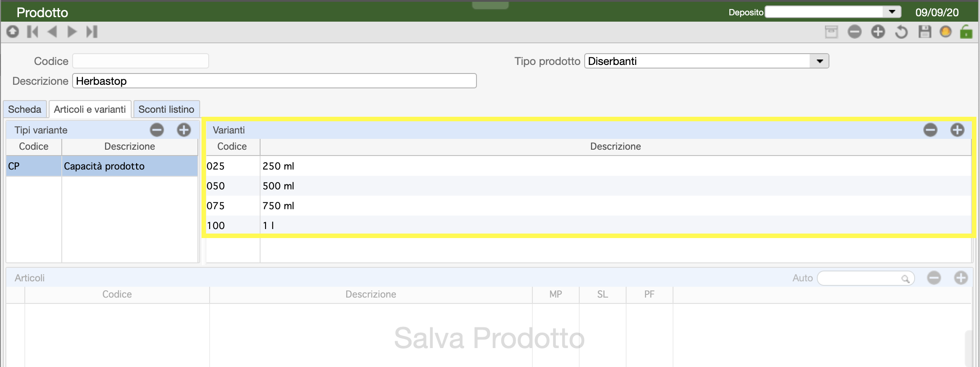Add a variant type in Tipi variante
The height and width of the screenshot is (367, 980).
click(184, 130)
